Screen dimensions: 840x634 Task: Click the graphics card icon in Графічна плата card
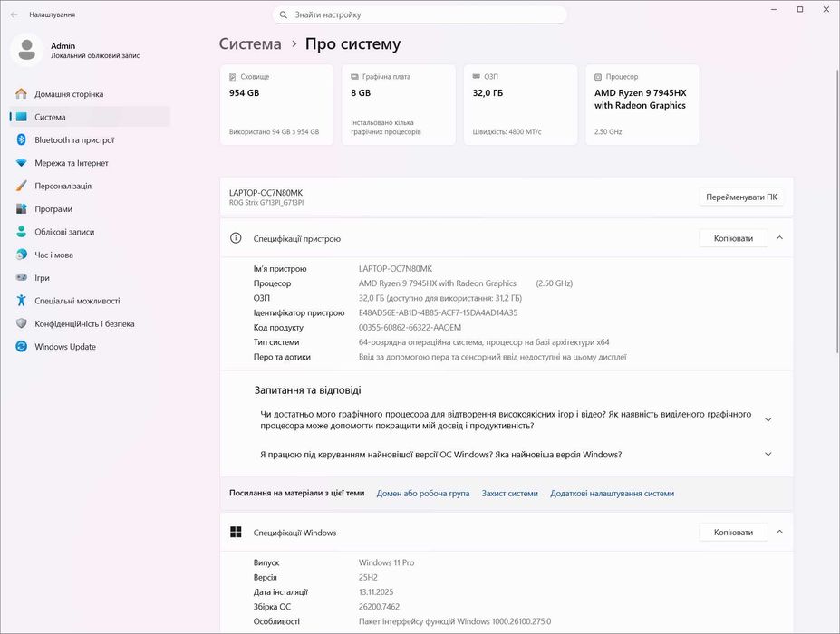[x=354, y=77]
